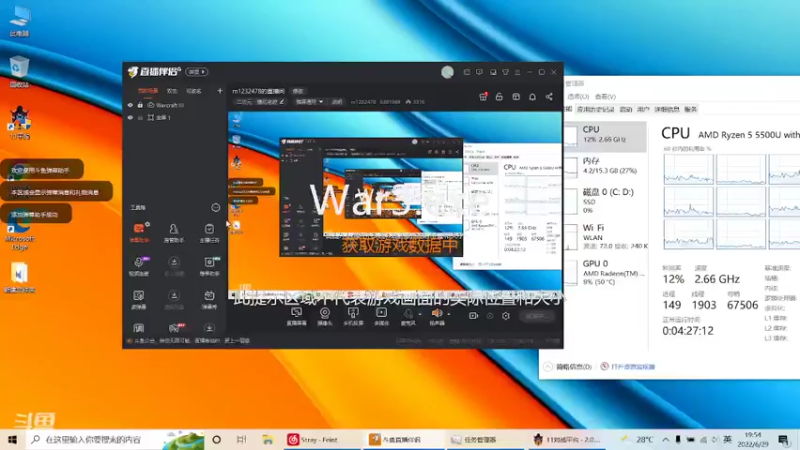Viewport: 800px width, 450px height.
Task: Show hidden system tray icons chevron
Action: coord(666,439)
